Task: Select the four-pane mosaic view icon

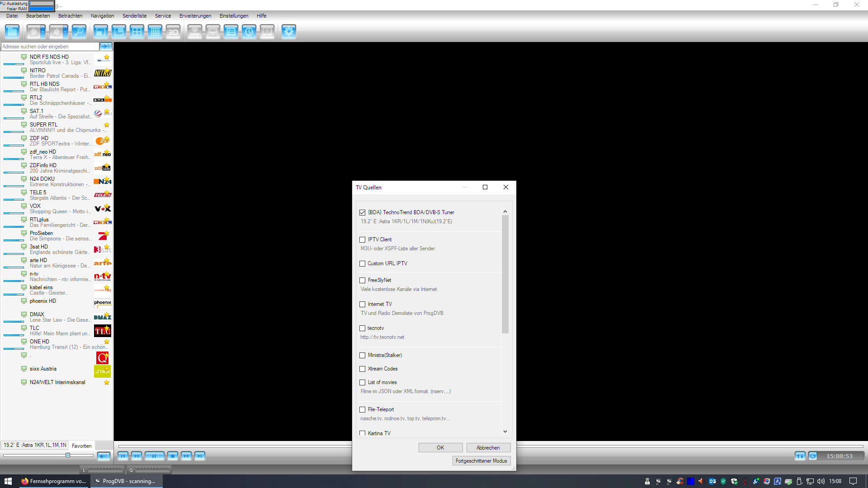Action: 137,32
